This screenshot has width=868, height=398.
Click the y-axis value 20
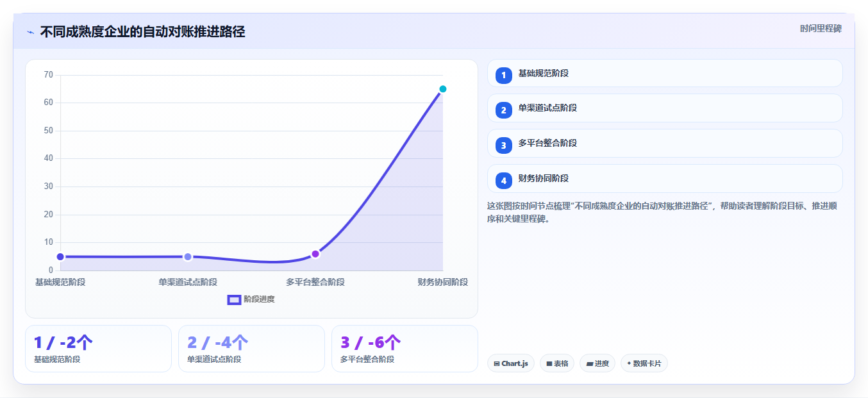tap(49, 215)
